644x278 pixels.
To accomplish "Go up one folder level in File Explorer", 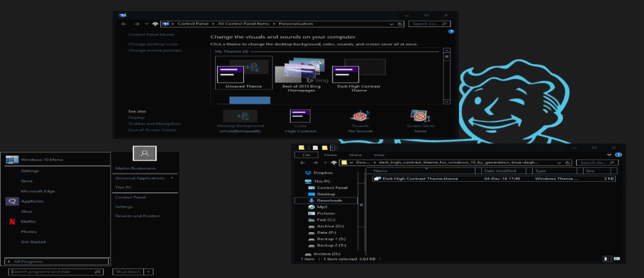I will pyautogui.click(x=334, y=162).
